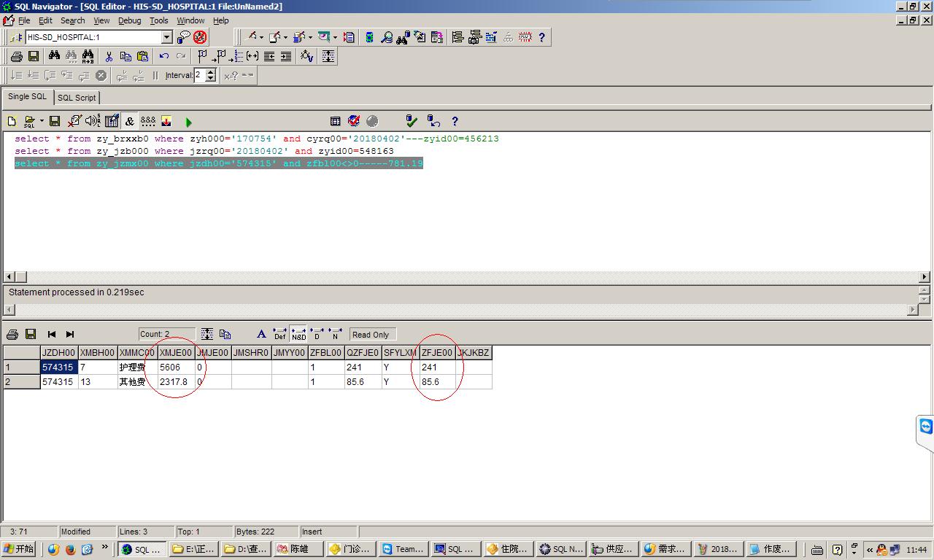Open the Tools menu
The image size is (934, 560).
tap(159, 20)
